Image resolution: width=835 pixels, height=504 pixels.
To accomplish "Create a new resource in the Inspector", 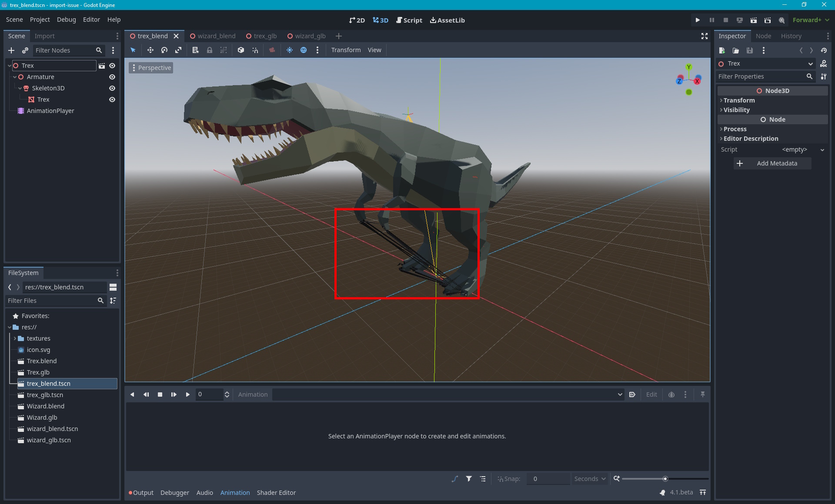I will tap(722, 50).
